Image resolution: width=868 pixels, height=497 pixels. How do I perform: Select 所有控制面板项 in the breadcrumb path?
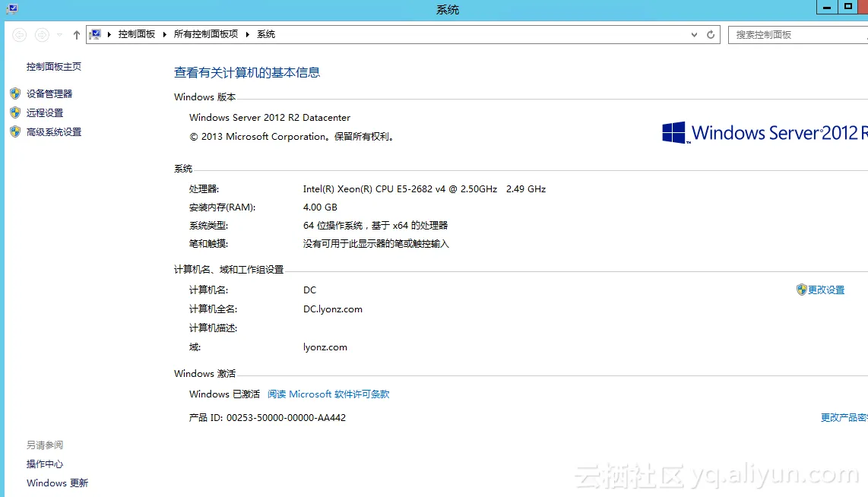coord(205,34)
